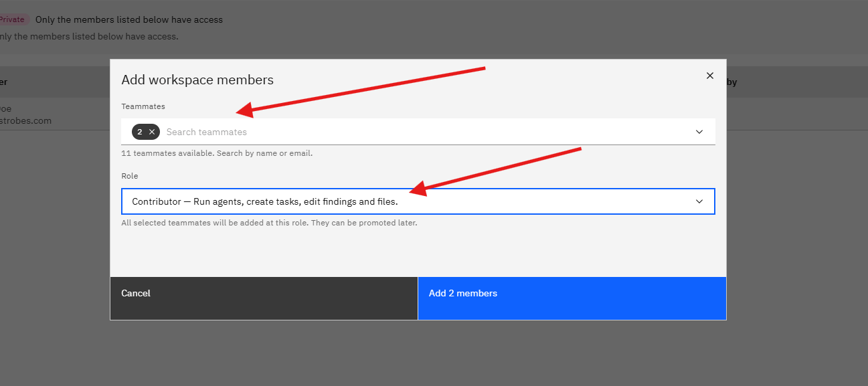Open the Role dropdown showing Contributor
Screen dimensions: 868x386
click(418, 201)
